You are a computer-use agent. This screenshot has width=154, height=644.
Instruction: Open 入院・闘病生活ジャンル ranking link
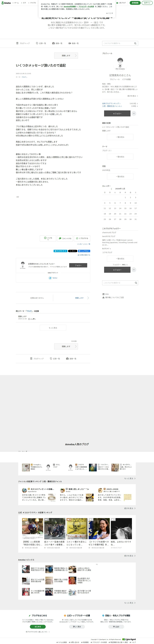(112, 106)
